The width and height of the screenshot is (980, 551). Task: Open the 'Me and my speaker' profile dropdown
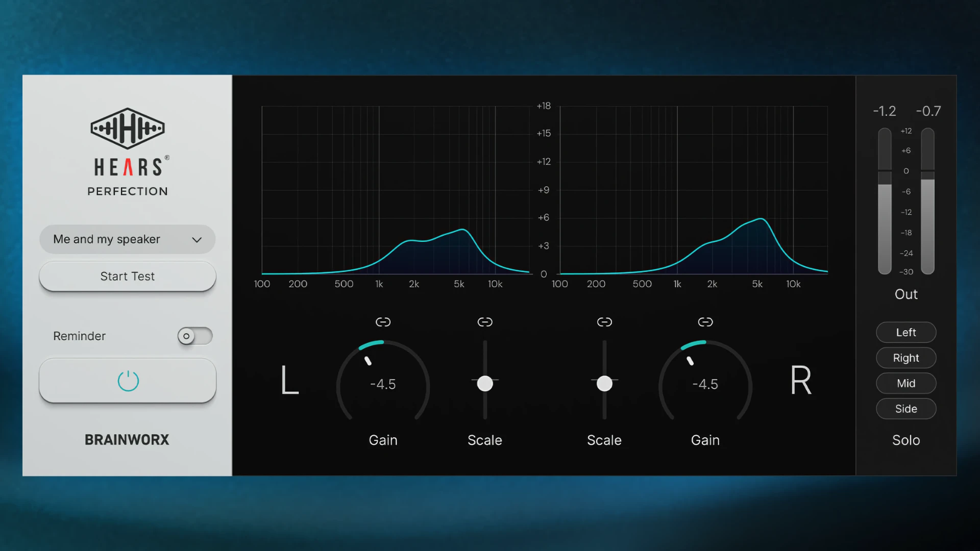coord(128,239)
